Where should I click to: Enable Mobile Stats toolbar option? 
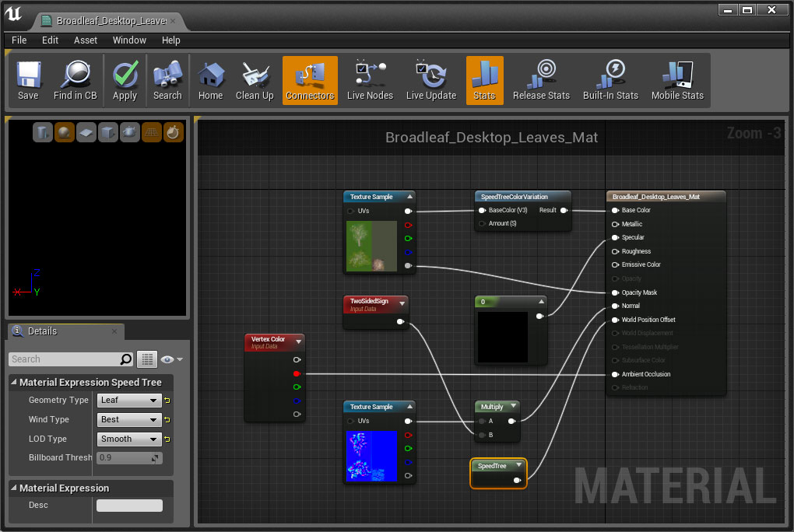677,81
